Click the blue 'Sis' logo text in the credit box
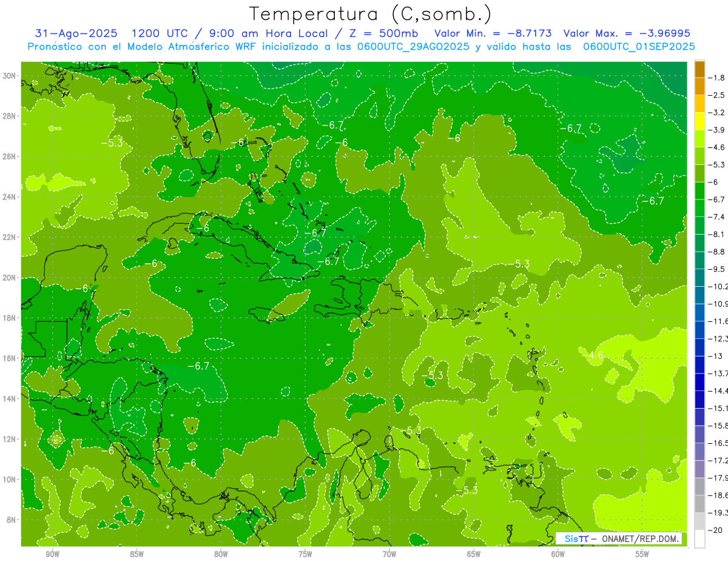Screen dimensions: 728x562 point(571,539)
